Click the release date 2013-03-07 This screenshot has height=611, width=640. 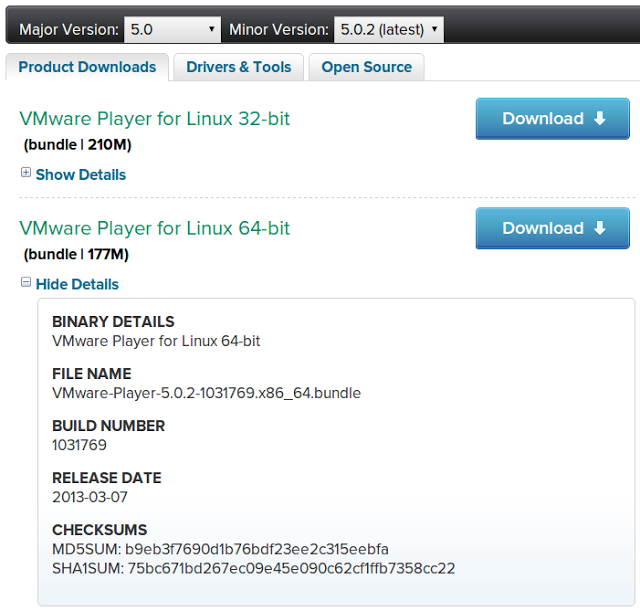[x=90, y=497]
